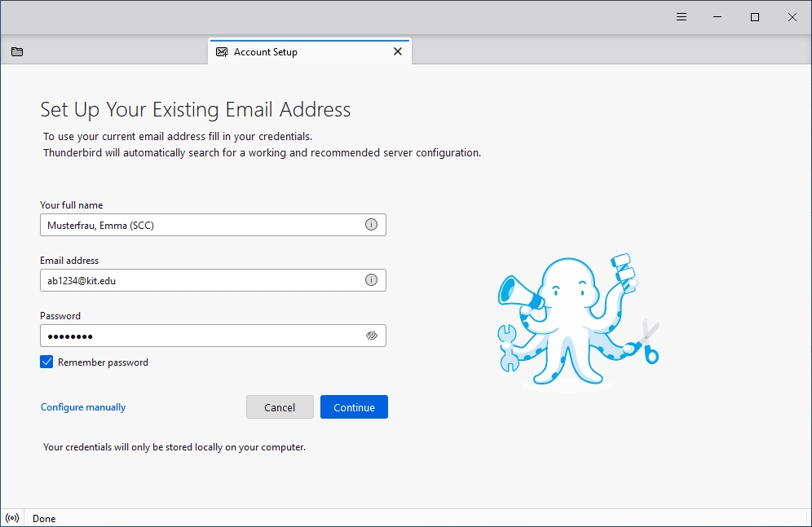812x527 pixels.
Task: Close the Thunderbird window
Action: point(792,17)
